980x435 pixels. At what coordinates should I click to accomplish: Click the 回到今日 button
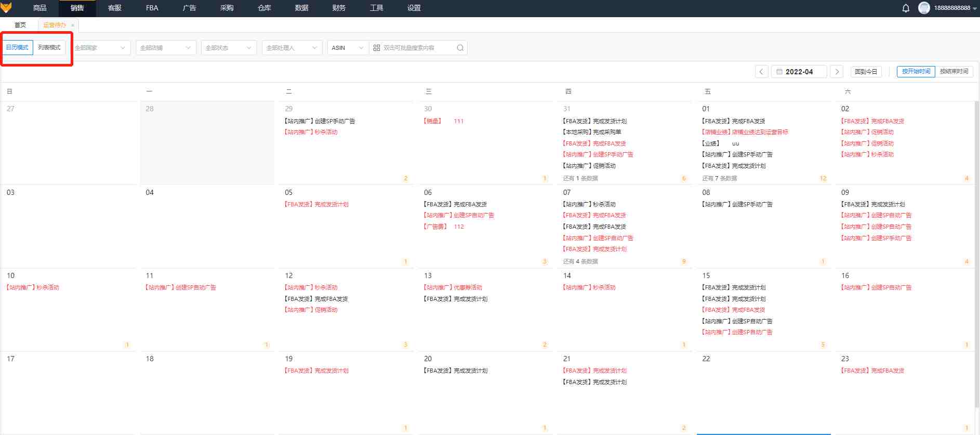[x=866, y=72]
